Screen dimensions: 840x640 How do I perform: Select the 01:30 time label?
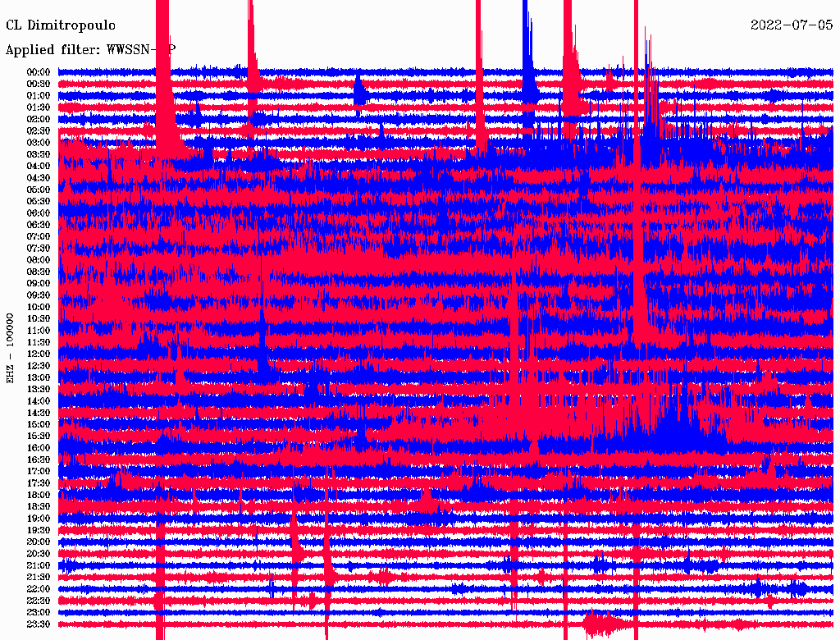point(39,107)
